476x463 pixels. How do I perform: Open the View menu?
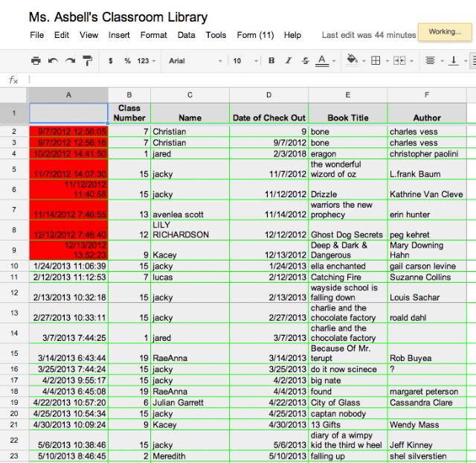pyautogui.click(x=89, y=35)
